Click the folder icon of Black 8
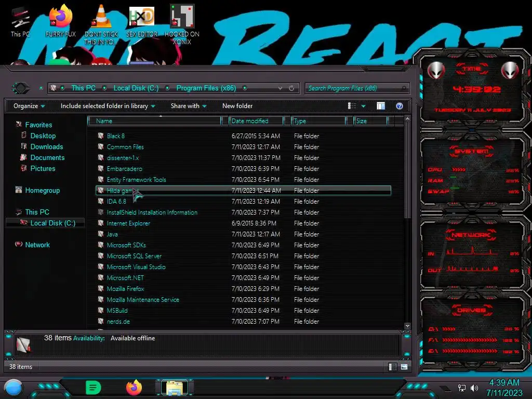 click(x=101, y=136)
